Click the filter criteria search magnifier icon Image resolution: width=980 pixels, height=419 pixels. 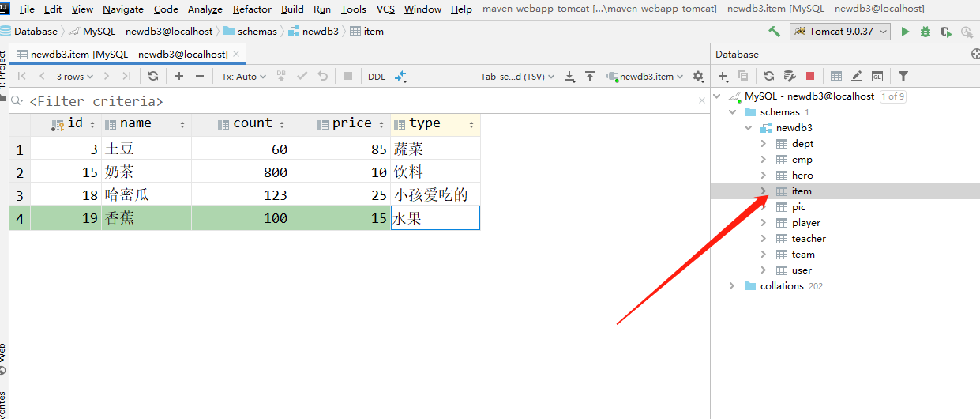point(17,101)
